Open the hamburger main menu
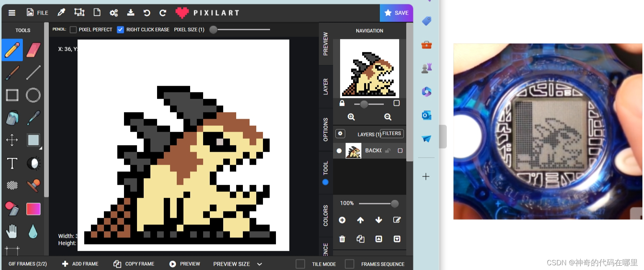The height and width of the screenshot is (270, 644). [x=12, y=13]
